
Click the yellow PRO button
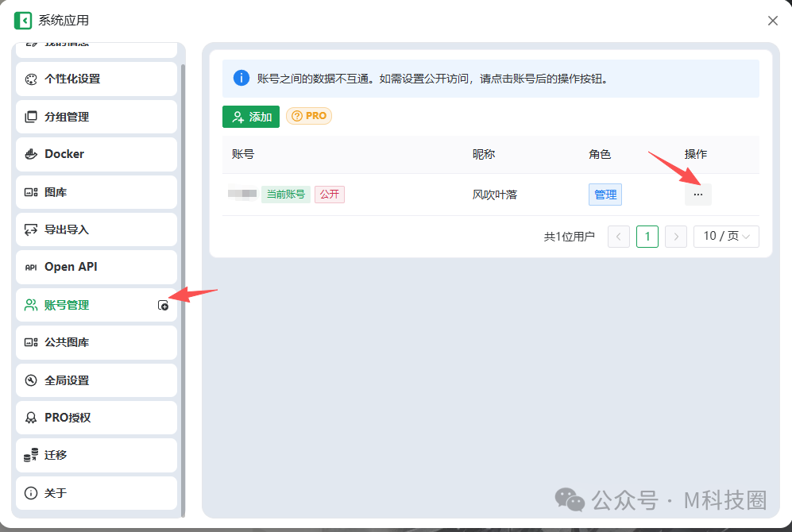point(308,116)
